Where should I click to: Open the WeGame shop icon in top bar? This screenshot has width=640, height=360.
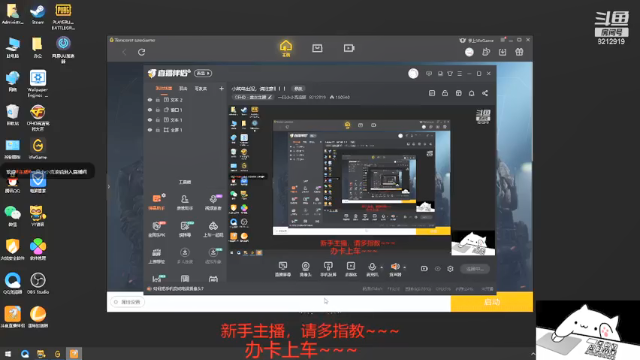click(x=317, y=48)
